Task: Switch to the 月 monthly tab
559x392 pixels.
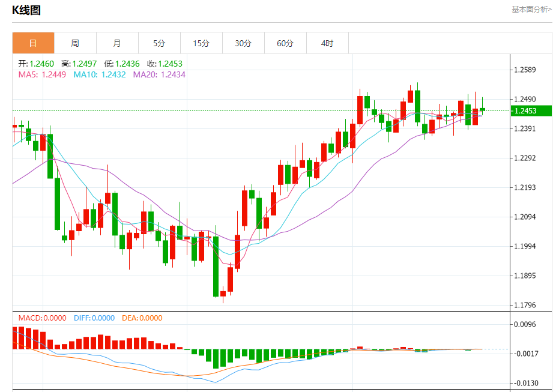Action: coord(117,43)
